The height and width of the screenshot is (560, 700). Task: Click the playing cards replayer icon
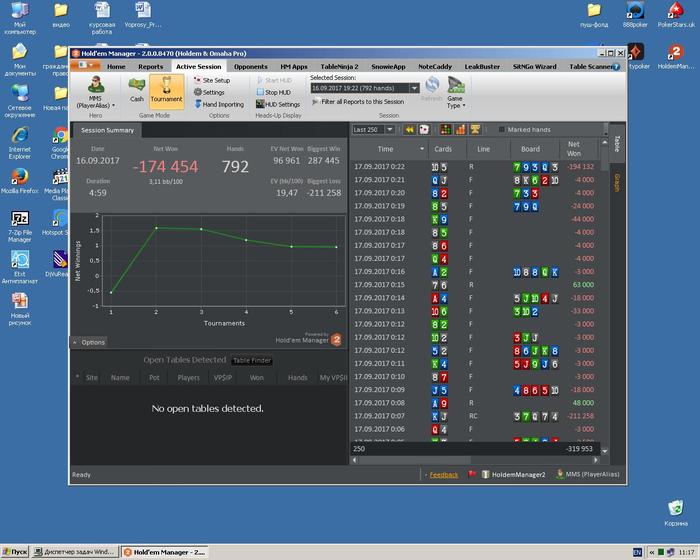coord(424,130)
